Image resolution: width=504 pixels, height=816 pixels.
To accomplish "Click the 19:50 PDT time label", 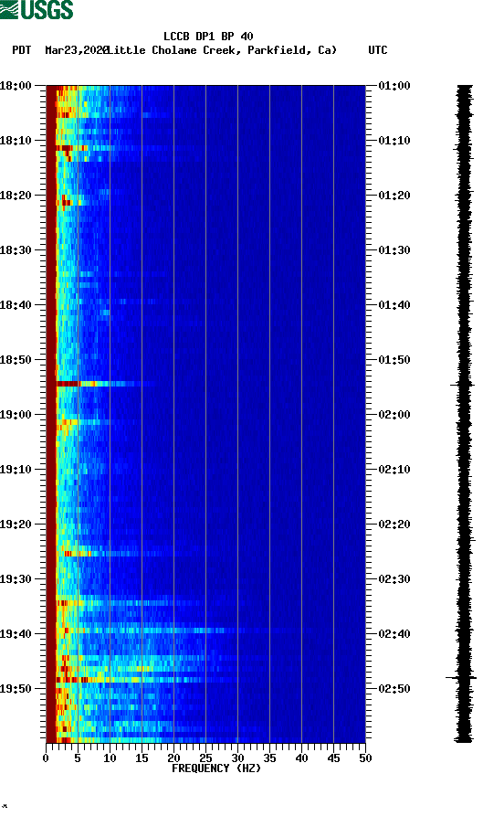I will click(x=16, y=688).
